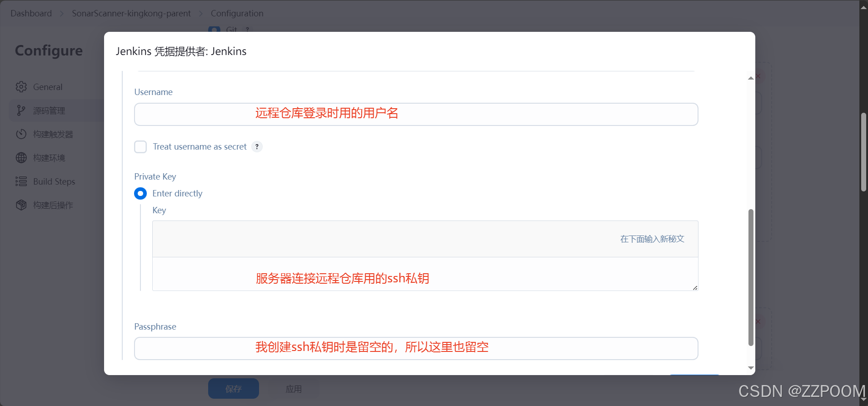Select Build Steps in the sidebar
The image size is (868, 406).
pos(57,181)
